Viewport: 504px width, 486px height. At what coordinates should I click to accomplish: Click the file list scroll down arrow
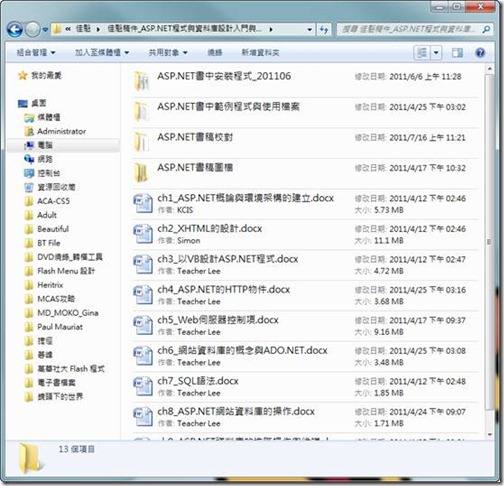click(489, 435)
